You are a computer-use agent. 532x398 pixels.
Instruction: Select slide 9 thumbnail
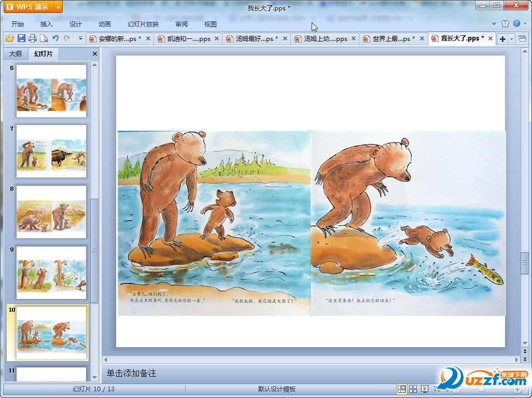click(51, 272)
